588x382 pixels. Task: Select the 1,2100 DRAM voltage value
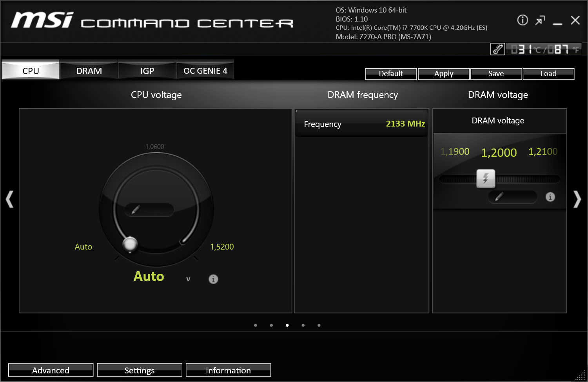(x=543, y=152)
